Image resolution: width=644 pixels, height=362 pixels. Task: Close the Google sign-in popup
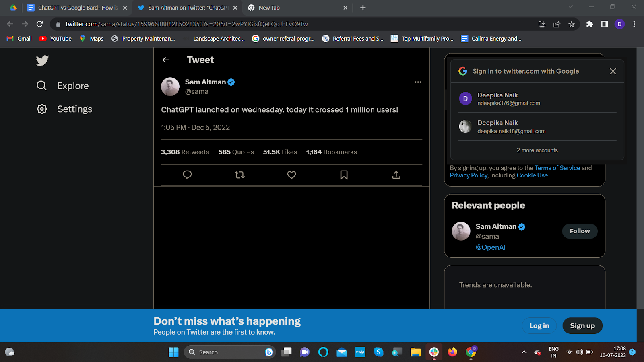click(613, 71)
